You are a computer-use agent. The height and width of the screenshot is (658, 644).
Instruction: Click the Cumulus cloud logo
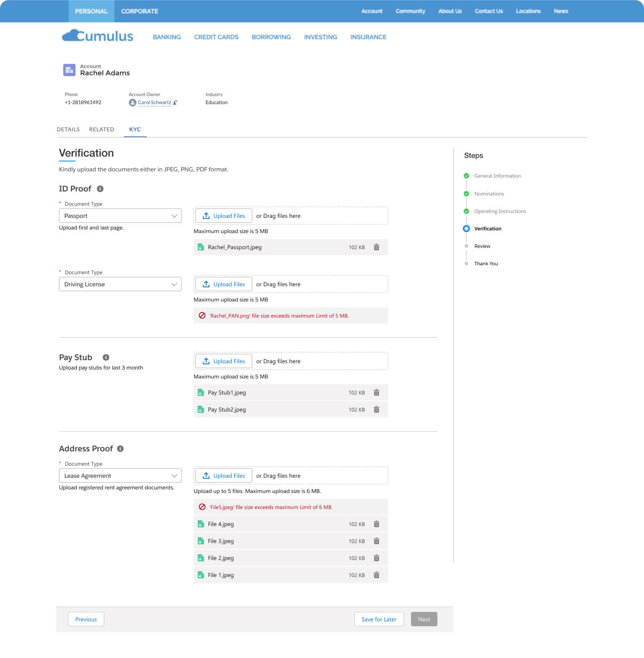click(97, 36)
